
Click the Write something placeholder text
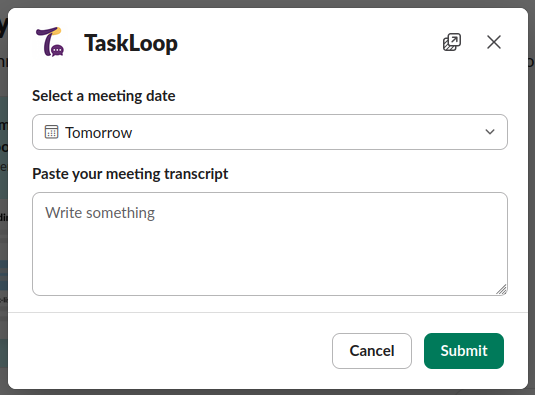(x=100, y=213)
